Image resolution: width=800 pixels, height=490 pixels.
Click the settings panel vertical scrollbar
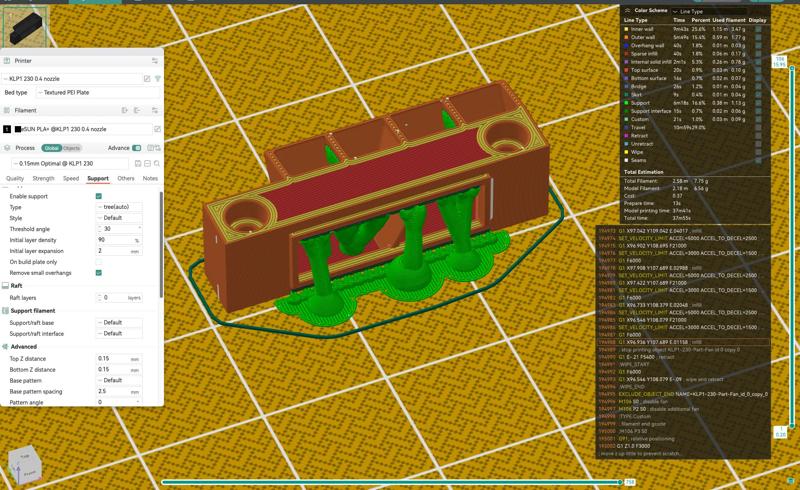click(161, 244)
